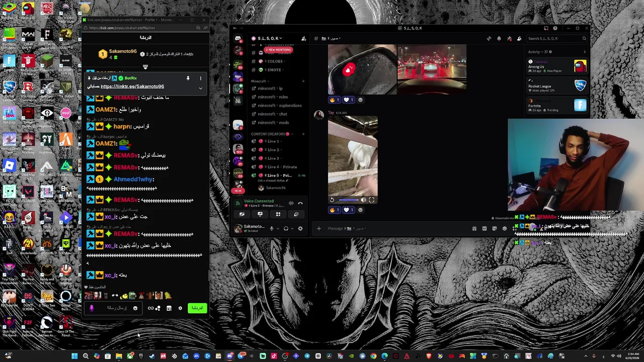The height and width of the screenshot is (362, 644).
Task: Open headphone output options arrow in Discord
Action: tap(292, 229)
